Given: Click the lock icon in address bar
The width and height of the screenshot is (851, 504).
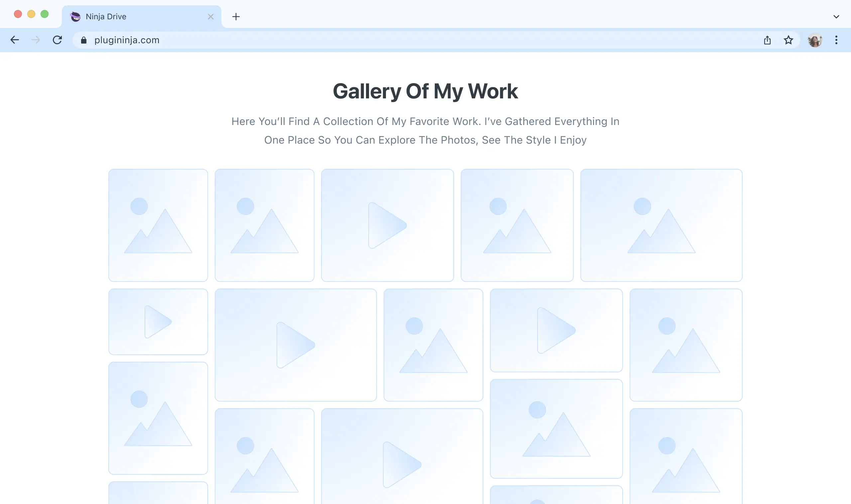Looking at the screenshot, I should tap(84, 40).
